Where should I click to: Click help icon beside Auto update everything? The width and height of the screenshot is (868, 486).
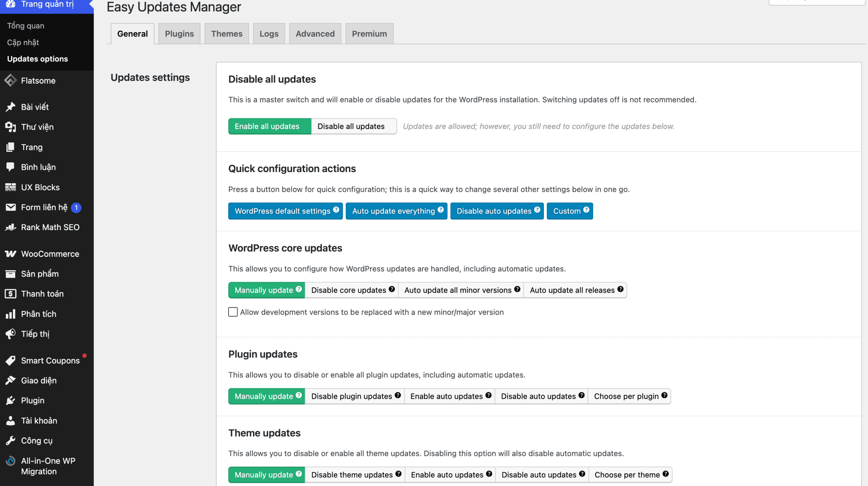[x=440, y=210]
